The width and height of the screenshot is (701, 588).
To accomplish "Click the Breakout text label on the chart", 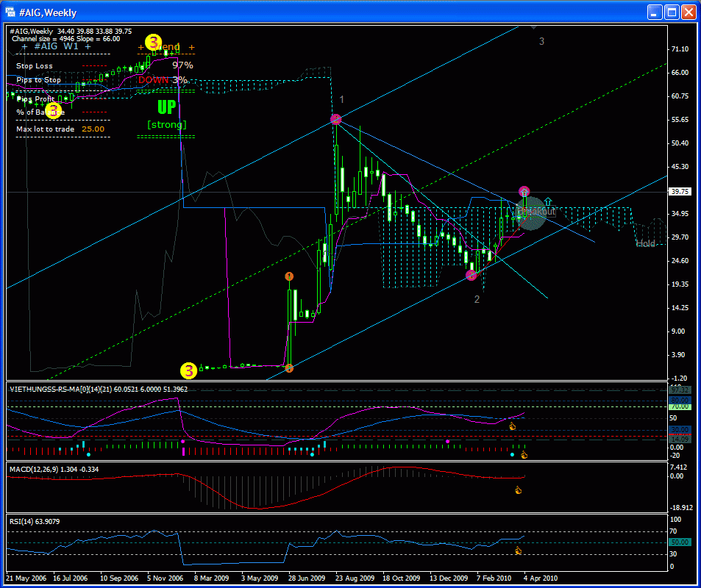I will [535, 211].
